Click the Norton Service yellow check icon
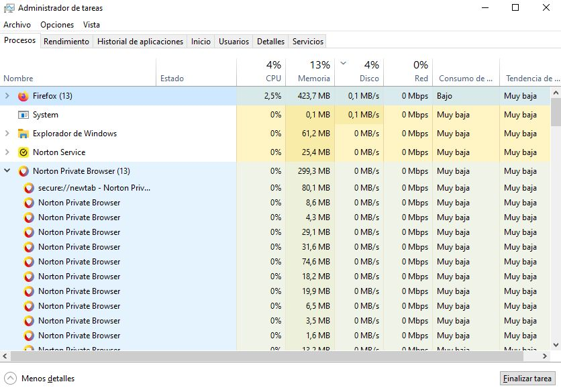 click(x=23, y=152)
